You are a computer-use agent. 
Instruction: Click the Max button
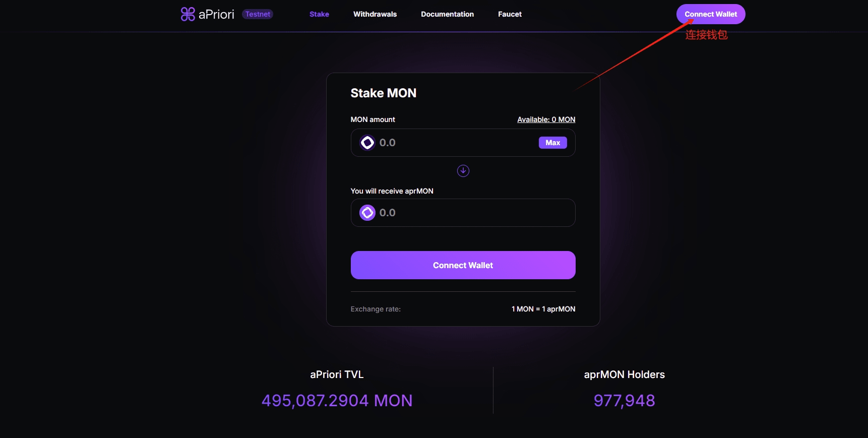(552, 143)
